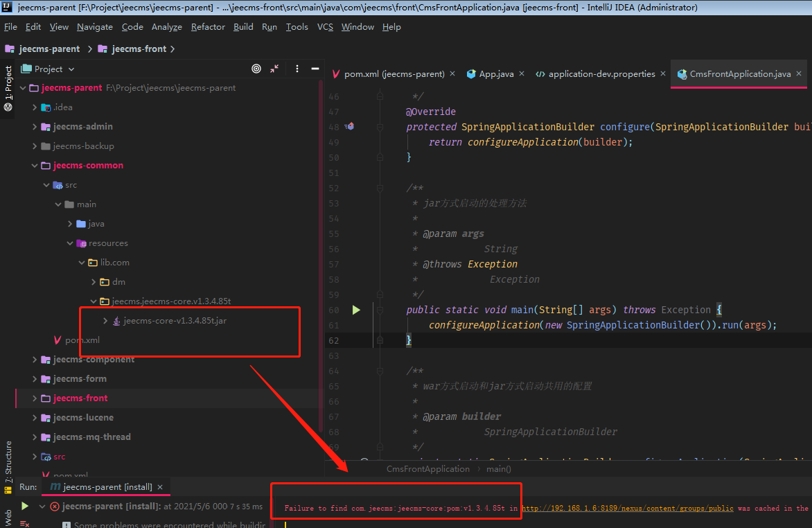Toggle the Structure side tool window
Screen dimensions: 812x528
[8, 461]
